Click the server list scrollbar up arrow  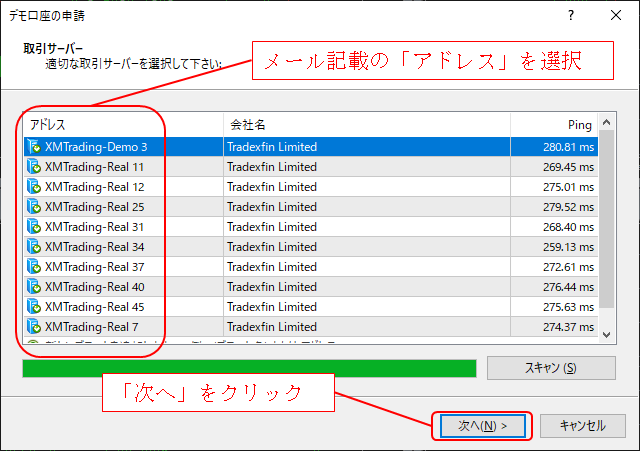[x=607, y=122]
